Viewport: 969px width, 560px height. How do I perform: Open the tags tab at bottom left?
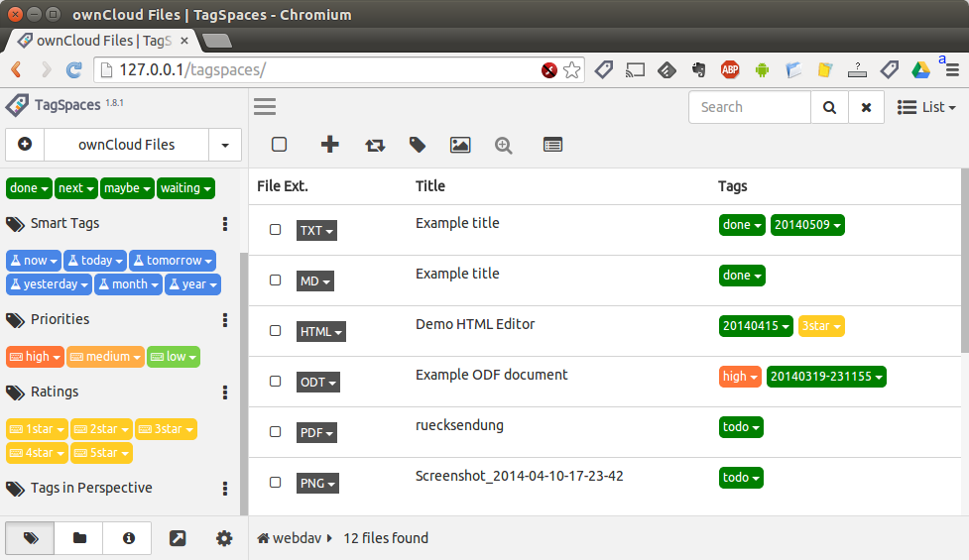click(x=31, y=538)
